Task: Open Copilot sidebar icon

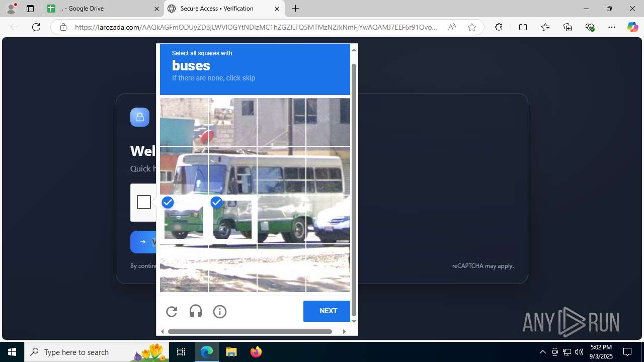Action: tap(632, 27)
